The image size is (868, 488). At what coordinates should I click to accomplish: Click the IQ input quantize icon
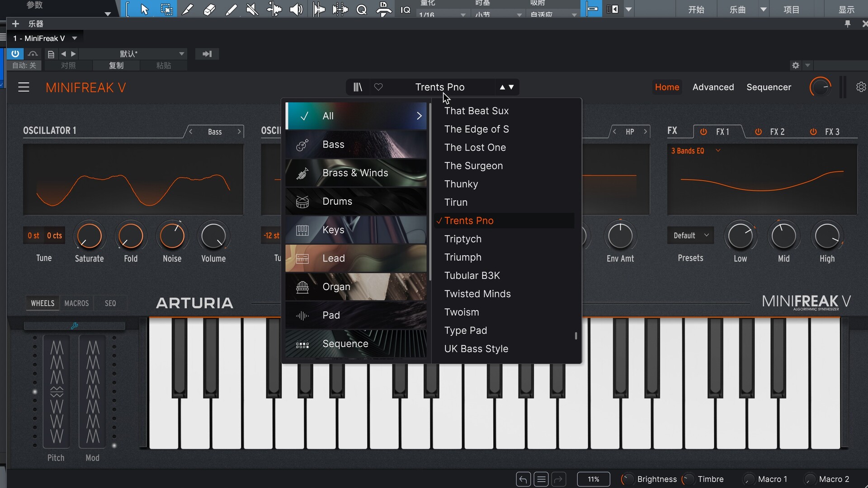[x=406, y=9]
